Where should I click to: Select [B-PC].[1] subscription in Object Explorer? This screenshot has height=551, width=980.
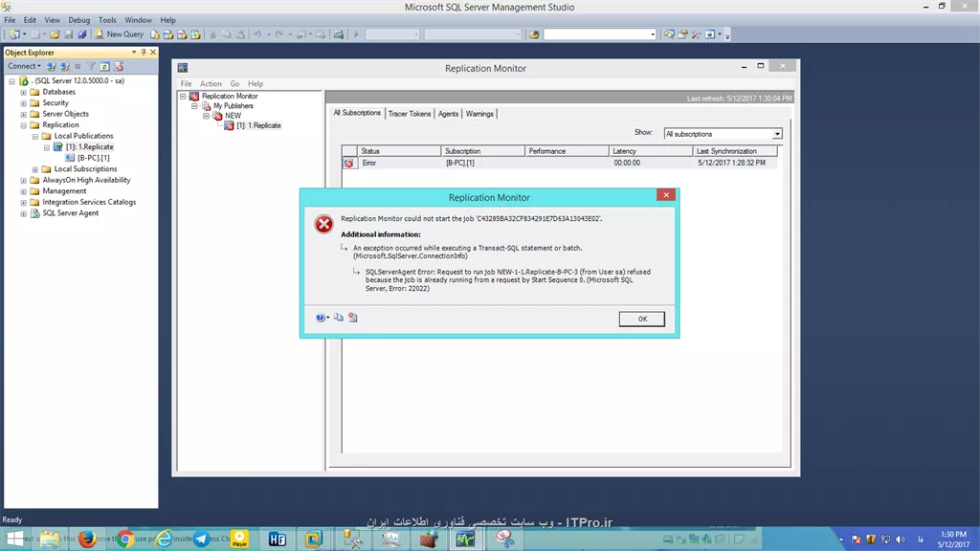93,158
